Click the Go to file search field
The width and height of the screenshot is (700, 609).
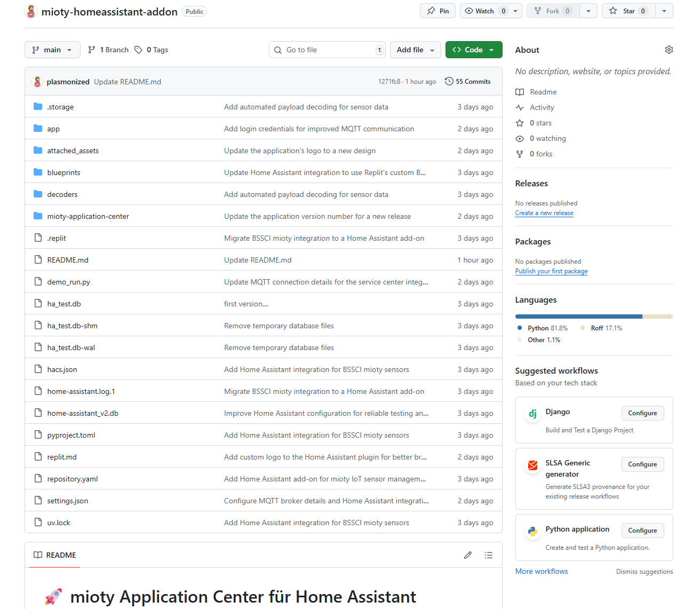point(327,50)
